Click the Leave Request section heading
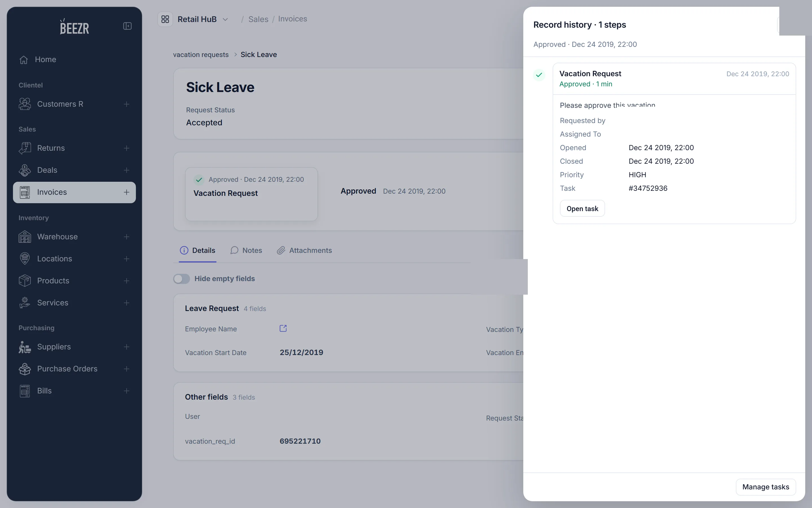Viewport: 812px width, 508px height. point(212,308)
